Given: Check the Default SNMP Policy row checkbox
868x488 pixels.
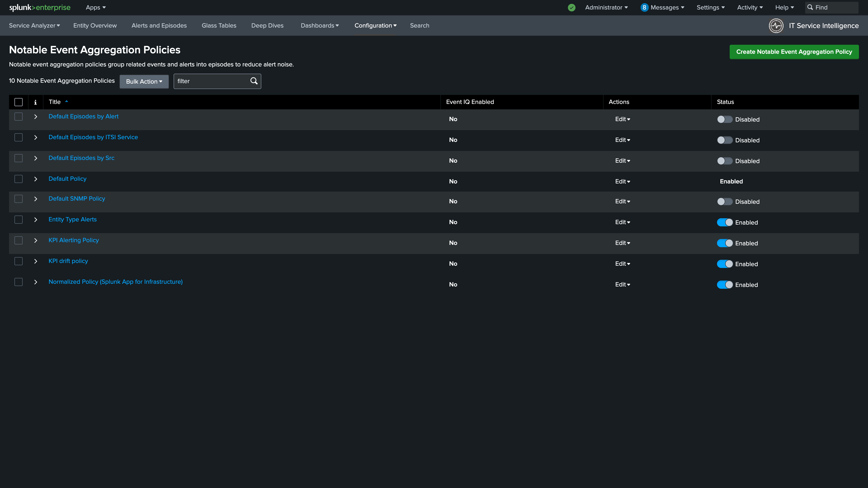Looking at the screenshot, I should 19,199.
